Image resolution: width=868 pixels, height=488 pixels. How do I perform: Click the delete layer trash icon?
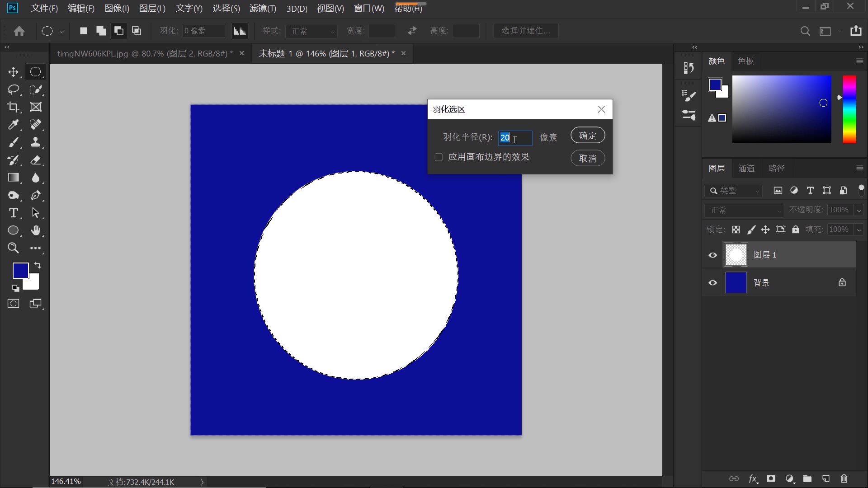click(844, 479)
